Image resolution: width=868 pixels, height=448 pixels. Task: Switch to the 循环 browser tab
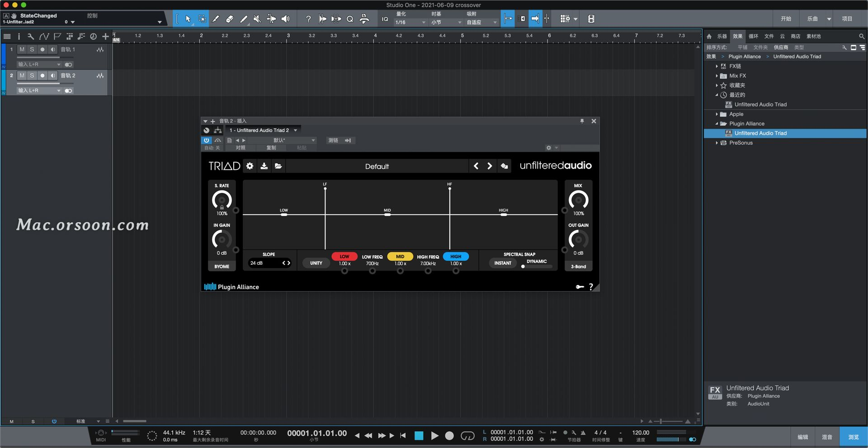pos(754,36)
